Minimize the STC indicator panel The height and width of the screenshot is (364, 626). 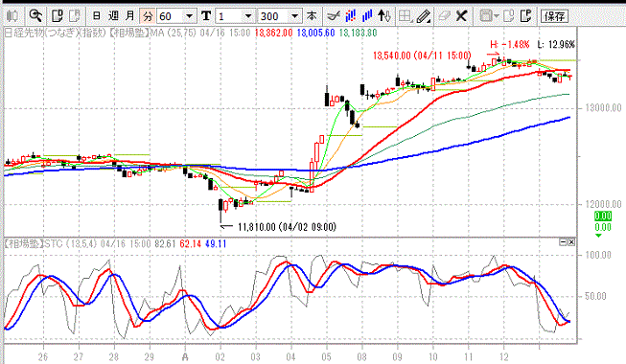(x=563, y=242)
